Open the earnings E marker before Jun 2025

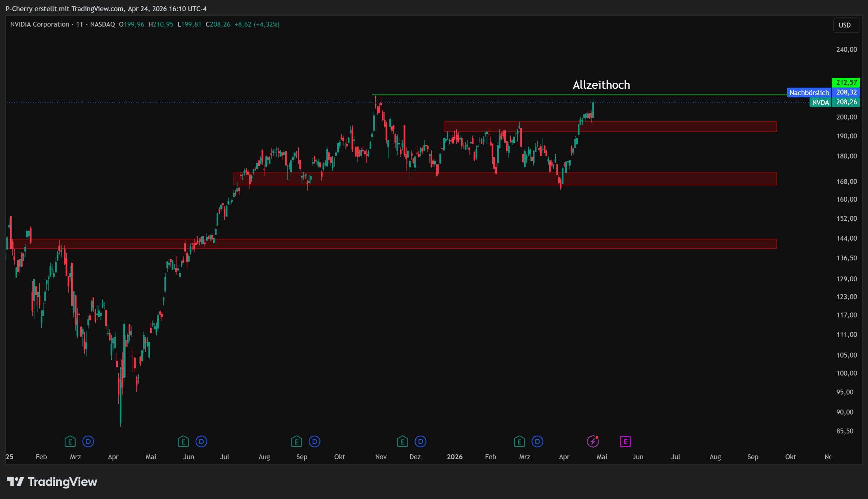183,441
